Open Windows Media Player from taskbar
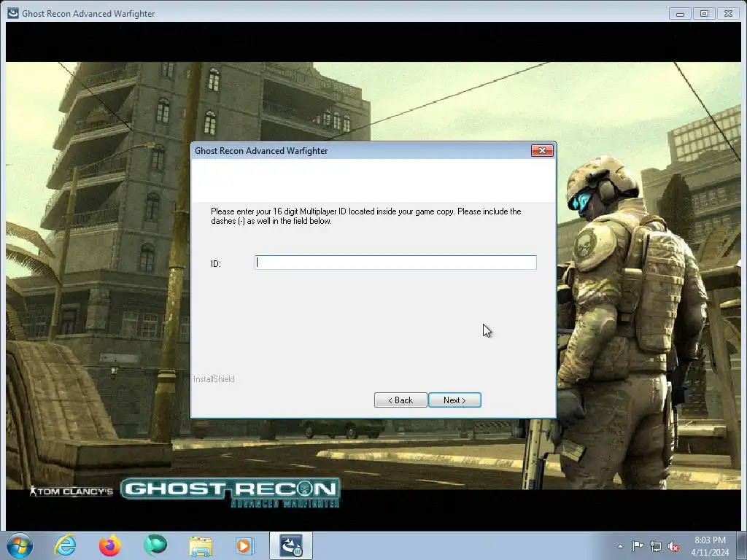The width and height of the screenshot is (747, 560). 245,545
